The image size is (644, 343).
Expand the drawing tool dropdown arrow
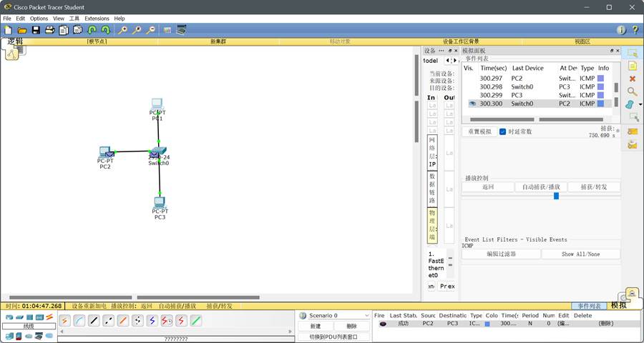pyautogui.click(x=640, y=105)
